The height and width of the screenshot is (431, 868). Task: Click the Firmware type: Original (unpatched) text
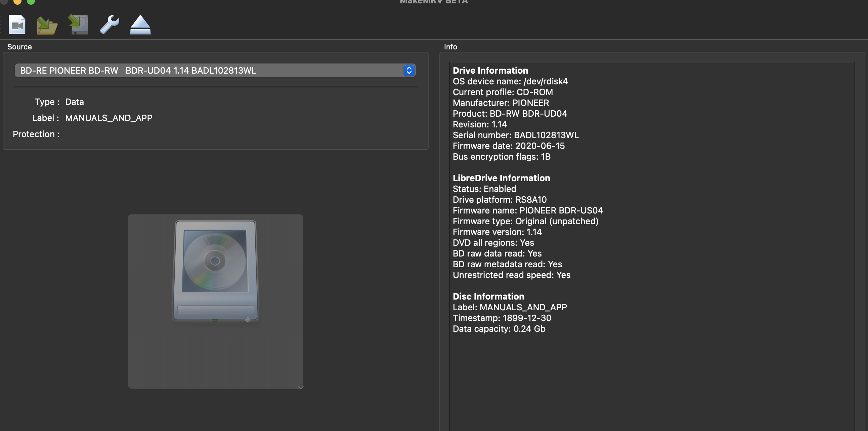point(525,221)
